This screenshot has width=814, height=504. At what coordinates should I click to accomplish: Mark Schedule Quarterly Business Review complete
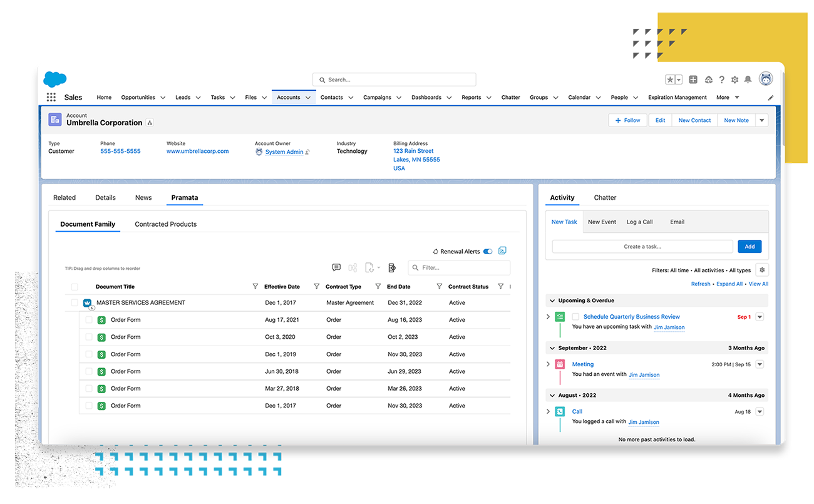click(575, 317)
